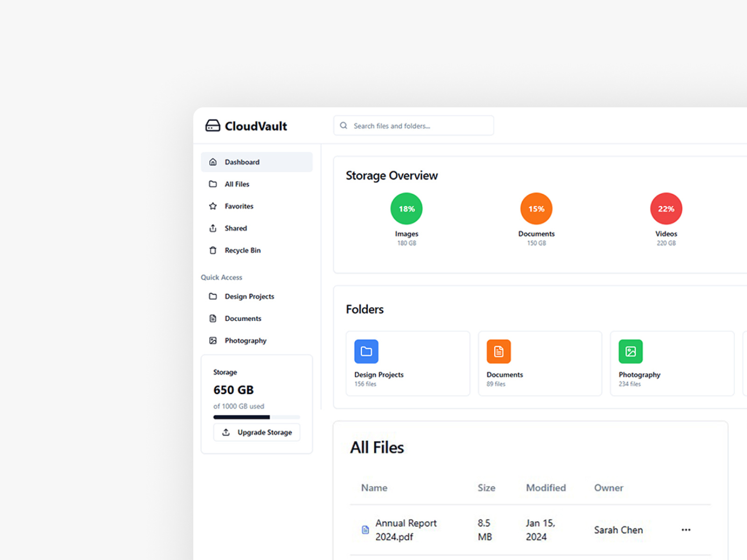Click the Upgrade Storage button
The height and width of the screenshot is (560, 747).
(256, 432)
